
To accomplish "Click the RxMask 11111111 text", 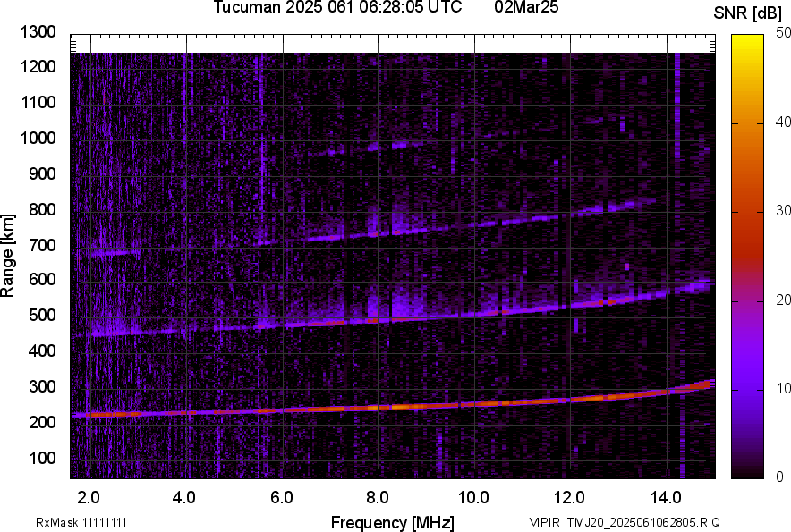I will pyautogui.click(x=87, y=522).
